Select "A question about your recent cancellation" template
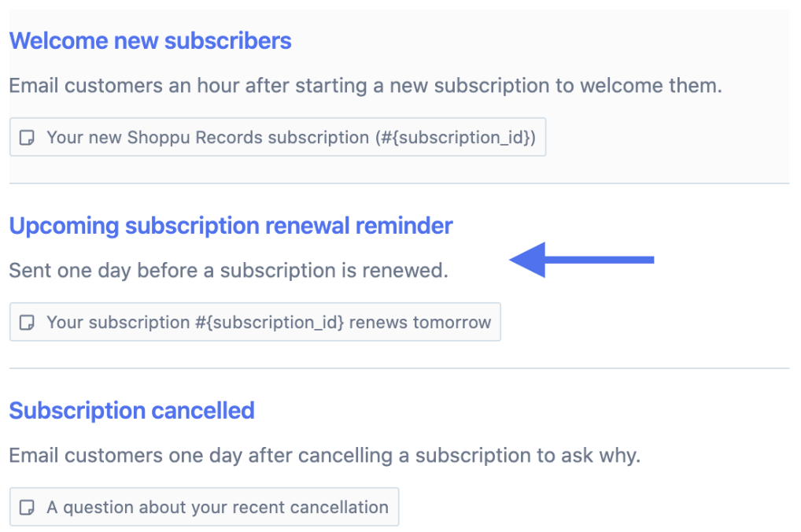801x532 pixels. (203, 507)
